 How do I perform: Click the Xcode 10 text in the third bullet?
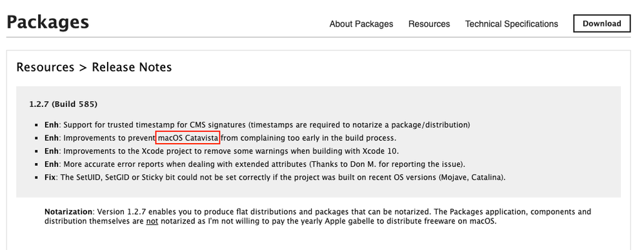click(379, 151)
